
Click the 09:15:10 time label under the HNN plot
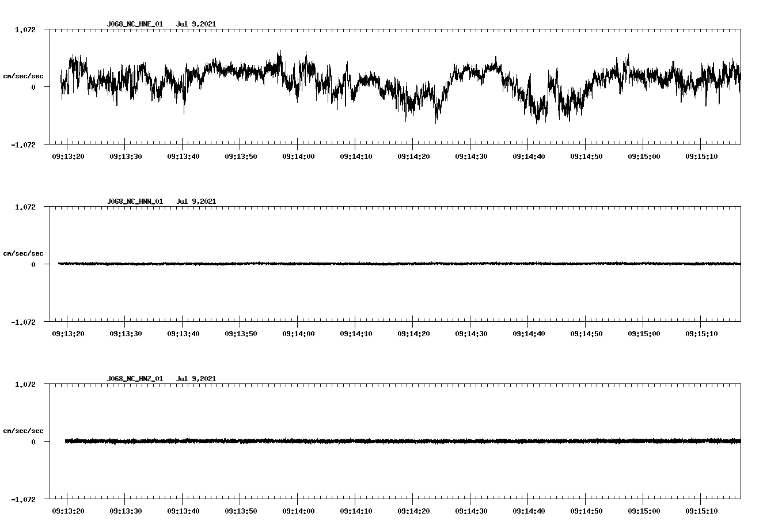(x=701, y=333)
